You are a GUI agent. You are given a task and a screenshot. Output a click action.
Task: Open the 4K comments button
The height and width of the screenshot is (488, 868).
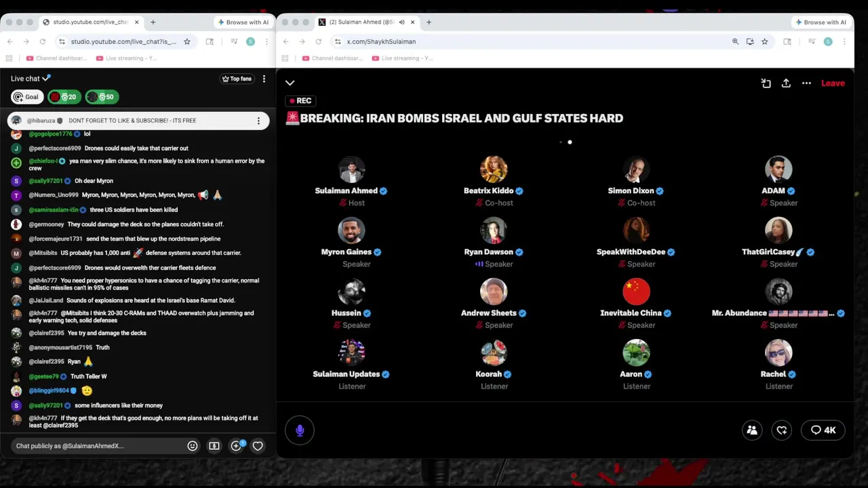click(823, 430)
